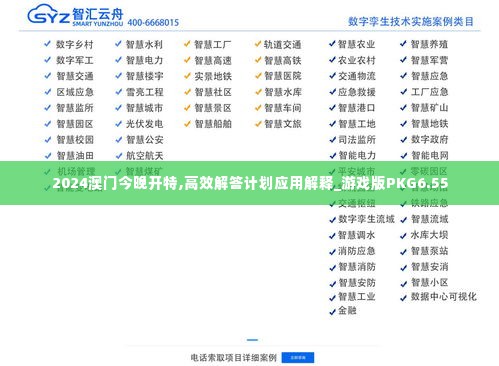Image resolution: width=499 pixels, height=366 pixels.
Task: Select the 智慧景区 item
Action: [213, 108]
